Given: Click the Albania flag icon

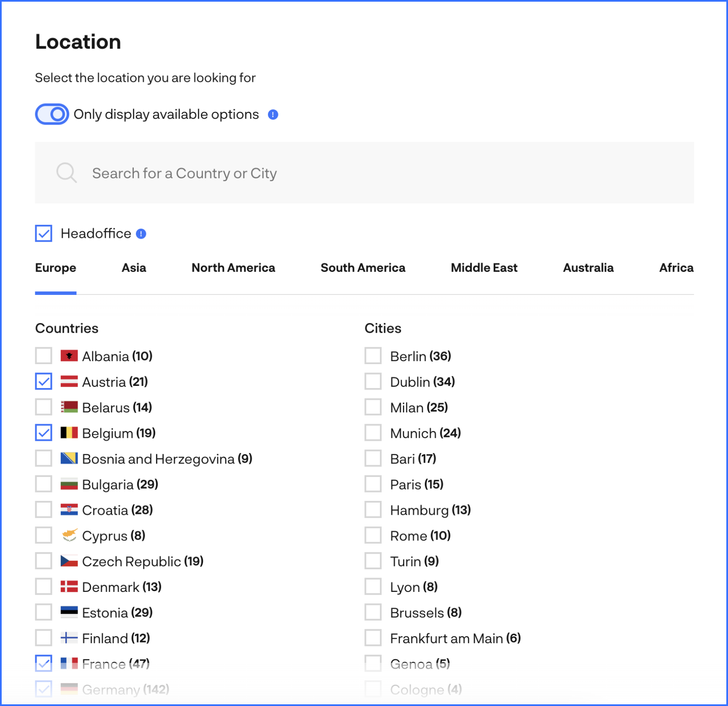Looking at the screenshot, I should coord(69,356).
